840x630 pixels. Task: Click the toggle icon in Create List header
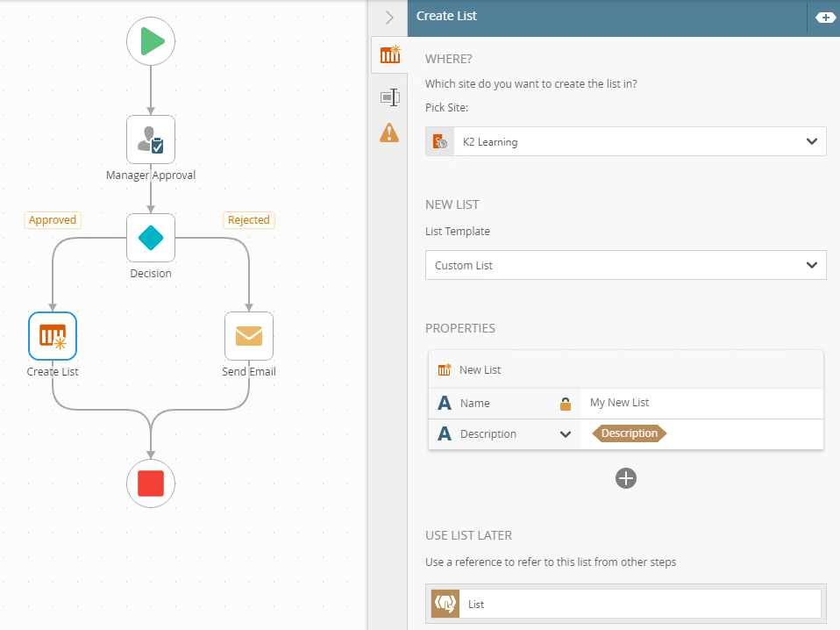pos(824,18)
